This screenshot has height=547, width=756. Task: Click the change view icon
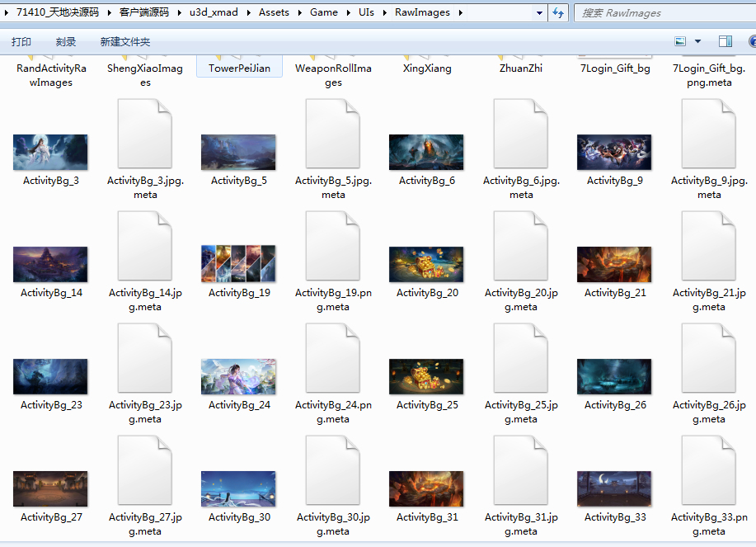(x=680, y=41)
